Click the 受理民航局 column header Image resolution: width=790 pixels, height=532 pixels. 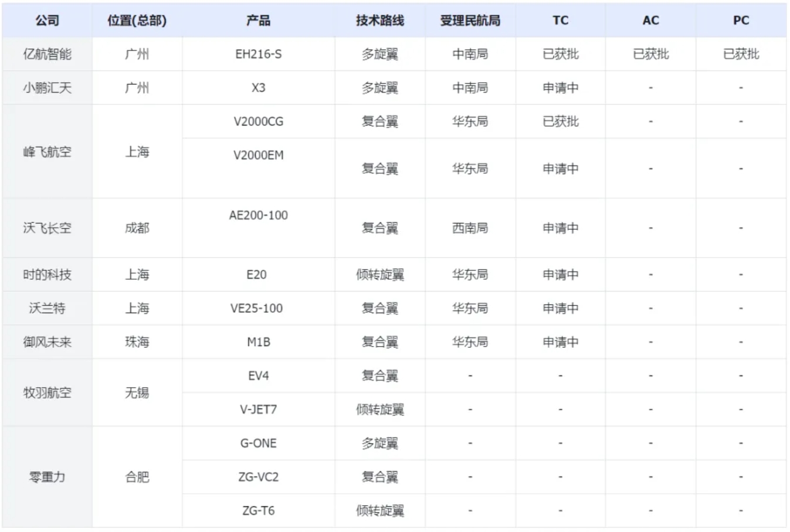(470, 21)
